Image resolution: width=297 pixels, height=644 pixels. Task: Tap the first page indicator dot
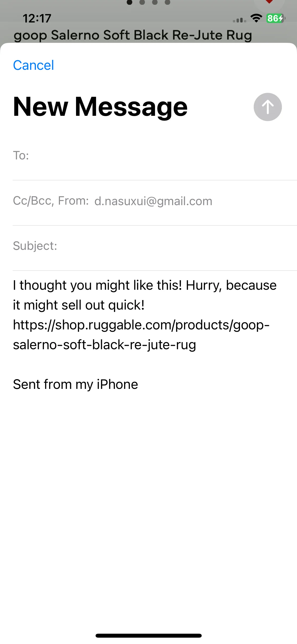click(x=130, y=2)
